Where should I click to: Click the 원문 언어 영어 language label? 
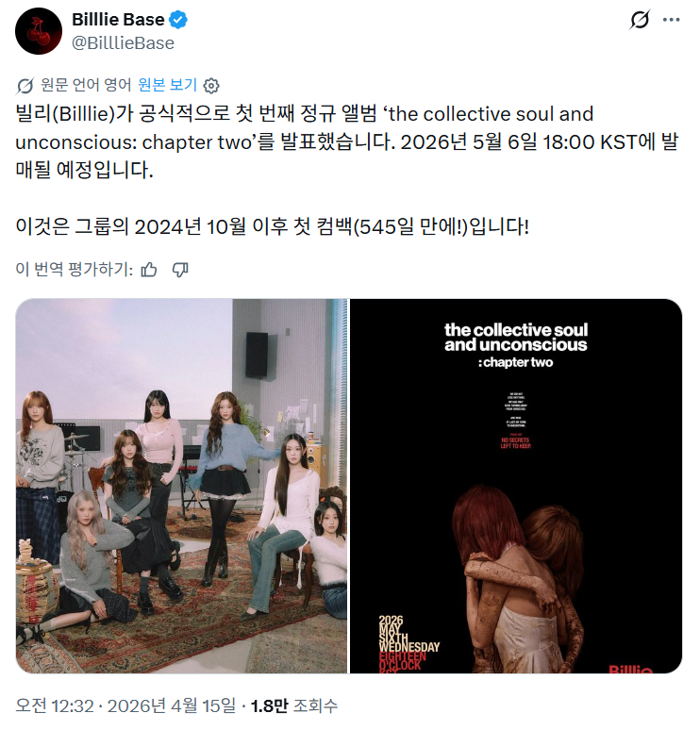[x=86, y=85]
